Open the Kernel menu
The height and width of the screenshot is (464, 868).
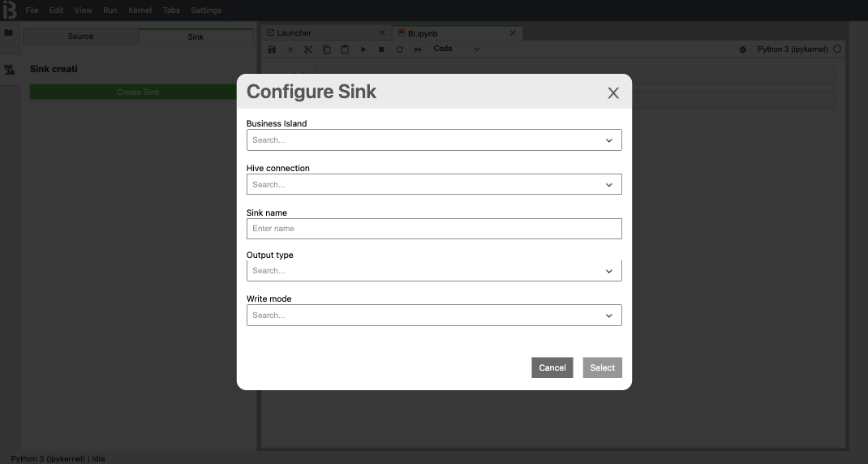[x=140, y=11]
